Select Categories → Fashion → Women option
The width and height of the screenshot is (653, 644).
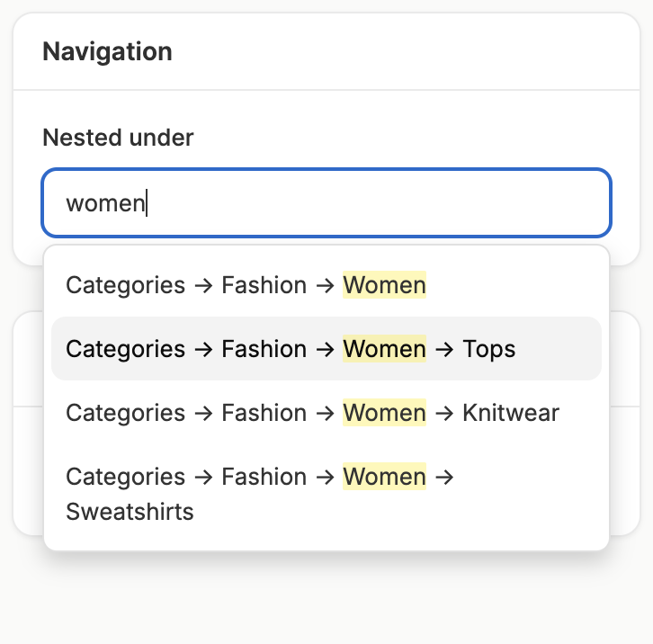(x=246, y=286)
